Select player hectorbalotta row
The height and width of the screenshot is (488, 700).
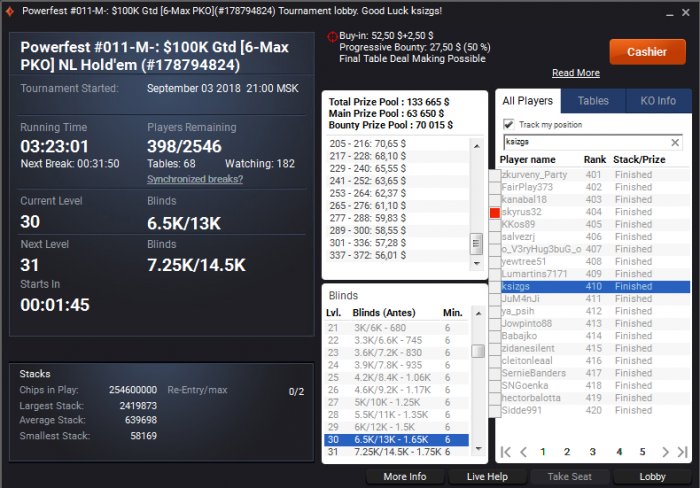[x=595, y=398]
